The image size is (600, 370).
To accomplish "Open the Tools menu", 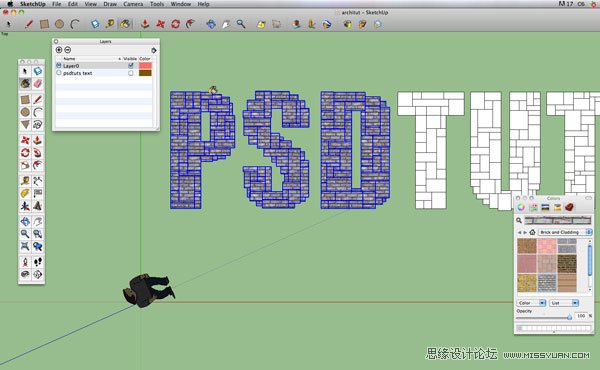I will click(157, 4).
